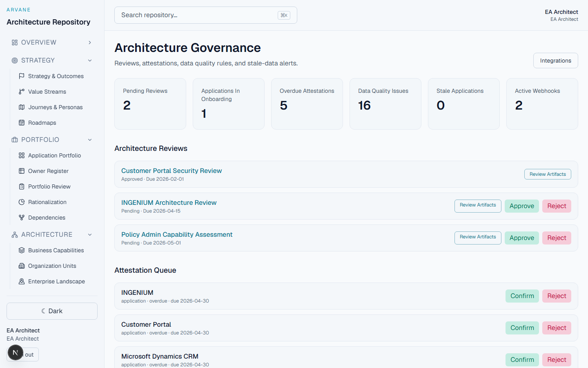This screenshot has height=368, width=588.
Task: Open the Data Quality Issues card
Action: pyautogui.click(x=385, y=104)
